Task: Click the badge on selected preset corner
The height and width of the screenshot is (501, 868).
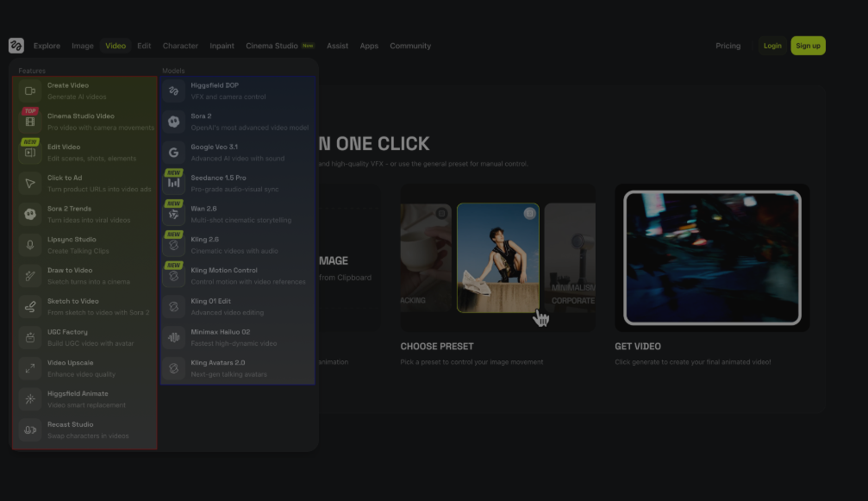Action: [x=530, y=213]
